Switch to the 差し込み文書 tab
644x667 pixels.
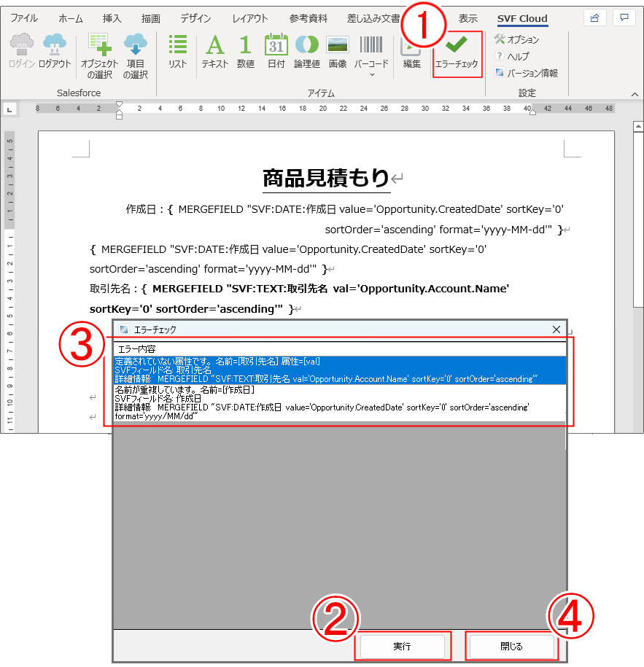(x=373, y=18)
